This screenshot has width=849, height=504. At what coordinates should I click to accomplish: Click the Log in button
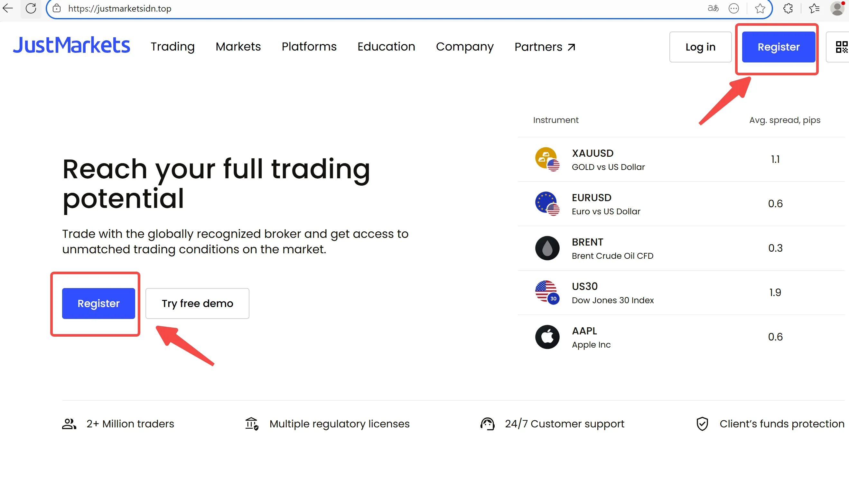[x=700, y=47]
